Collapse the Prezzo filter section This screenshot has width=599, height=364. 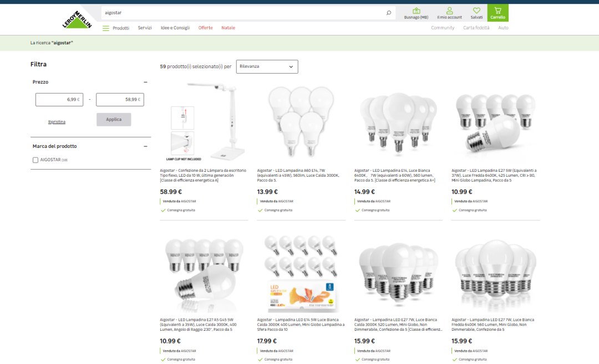tap(145, 82)
